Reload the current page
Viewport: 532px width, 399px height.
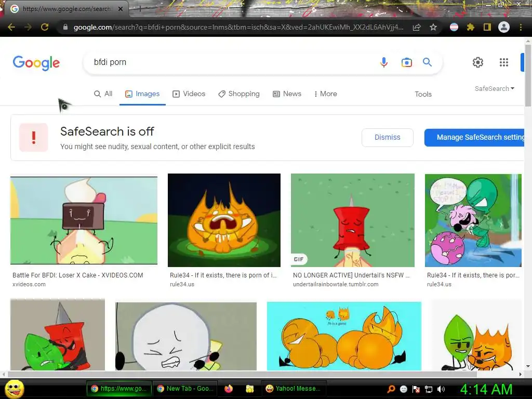45,27
